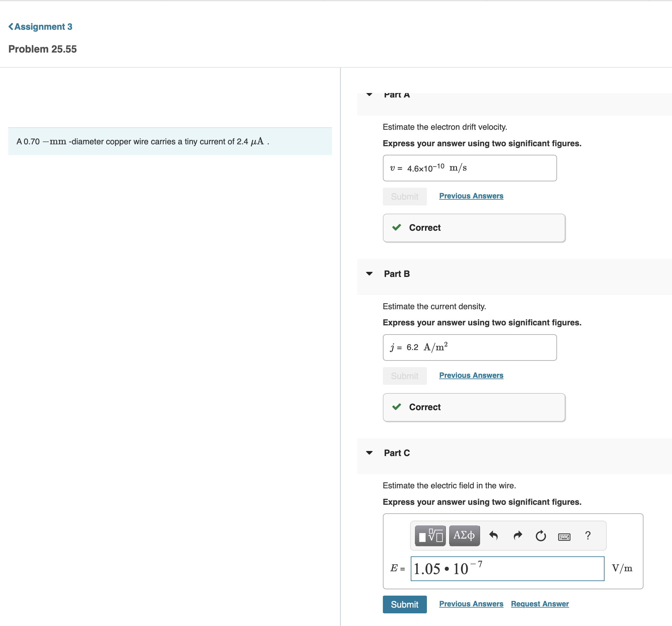Collapse the Part B section
672x626 pixels.
point(369,274)
